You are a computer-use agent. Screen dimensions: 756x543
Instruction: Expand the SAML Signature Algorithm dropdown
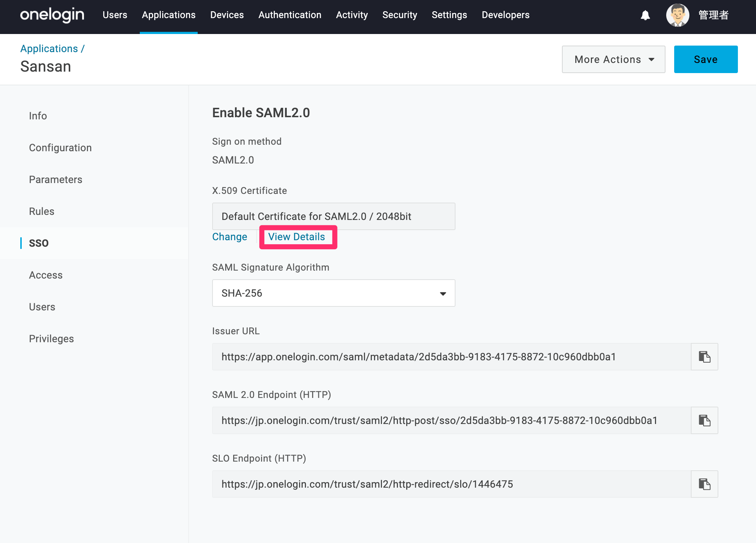[333, 293]
